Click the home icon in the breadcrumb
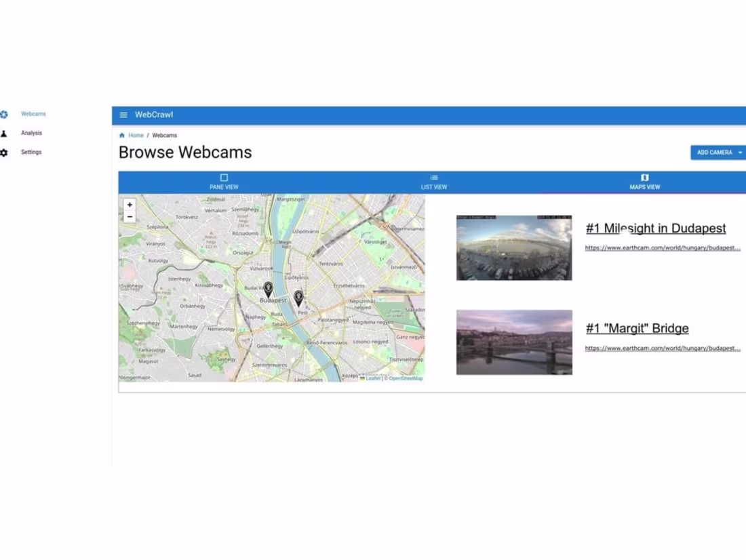This screenshot has height=560, width=746. click(x=121, y=135)
